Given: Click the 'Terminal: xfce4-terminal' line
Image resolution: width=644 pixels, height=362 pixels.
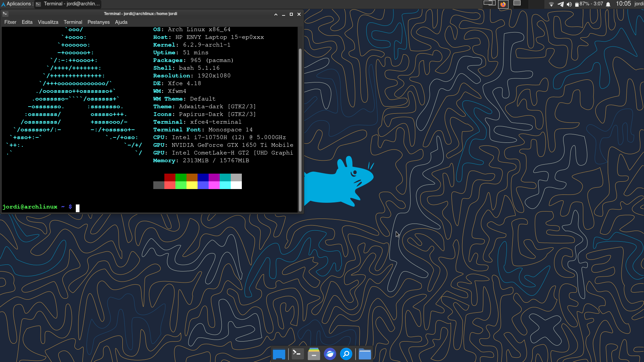Looking at the screenshot, I should pyautogui.click(x=197, y=122).
